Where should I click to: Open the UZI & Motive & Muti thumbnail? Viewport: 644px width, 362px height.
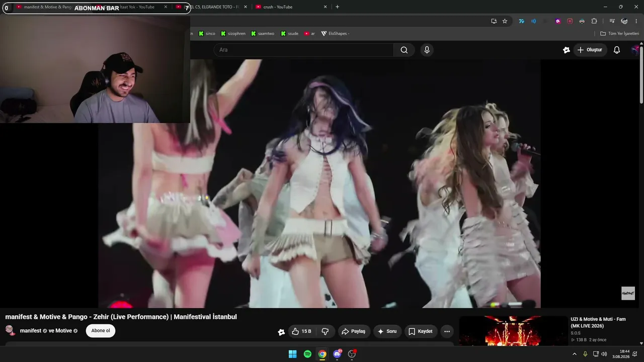513,331
